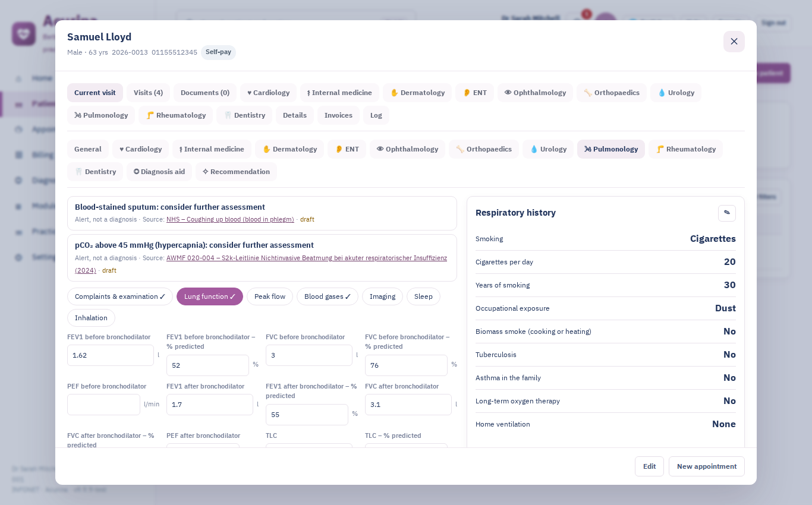Show the Blood gases section
Viewport: 812px width, 505px height.
[328, 296]
